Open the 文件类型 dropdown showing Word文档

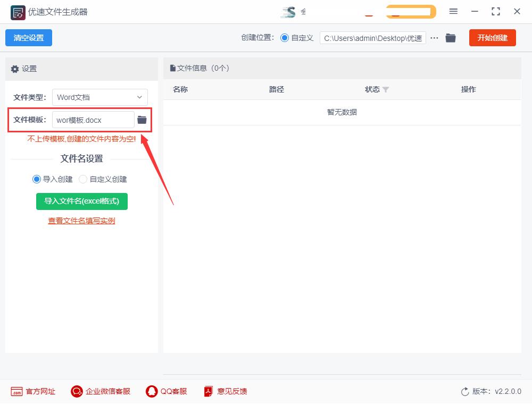100,97
